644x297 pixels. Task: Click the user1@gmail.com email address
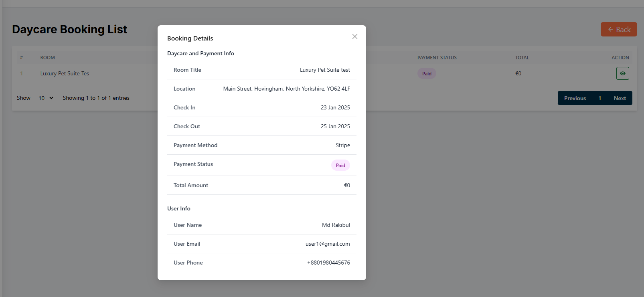(x=328, y=244)
